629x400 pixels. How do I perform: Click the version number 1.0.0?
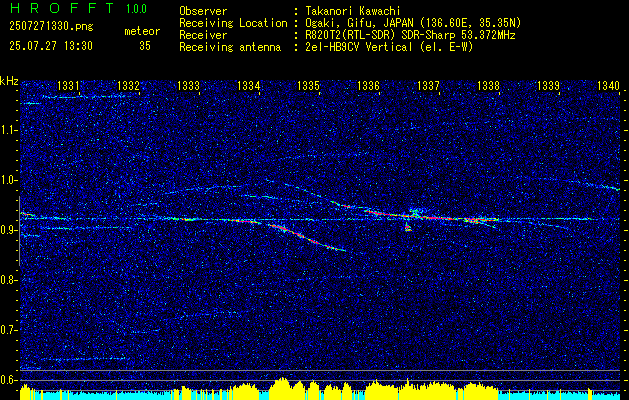click(136, 9)
